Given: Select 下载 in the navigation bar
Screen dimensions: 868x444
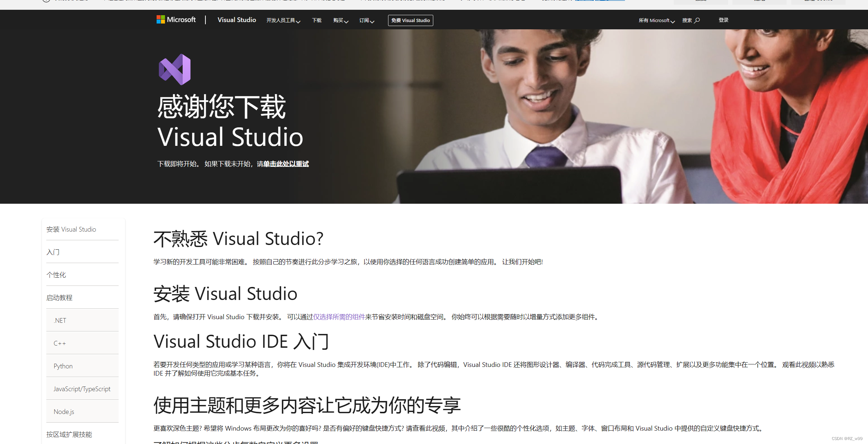Looking at the screenshot, I should (x=316, y=21).
